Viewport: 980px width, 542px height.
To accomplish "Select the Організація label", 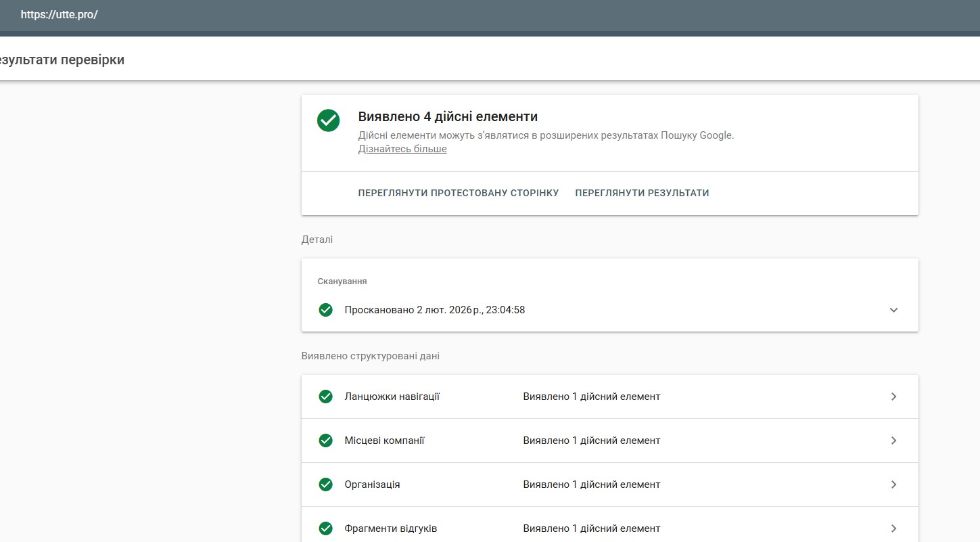I will [x=372, y=484].
